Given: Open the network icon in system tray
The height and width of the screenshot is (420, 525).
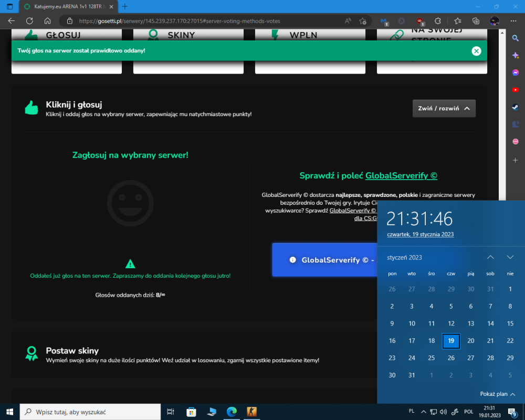Looking at the screenshot, I should [x=433, y=412].
